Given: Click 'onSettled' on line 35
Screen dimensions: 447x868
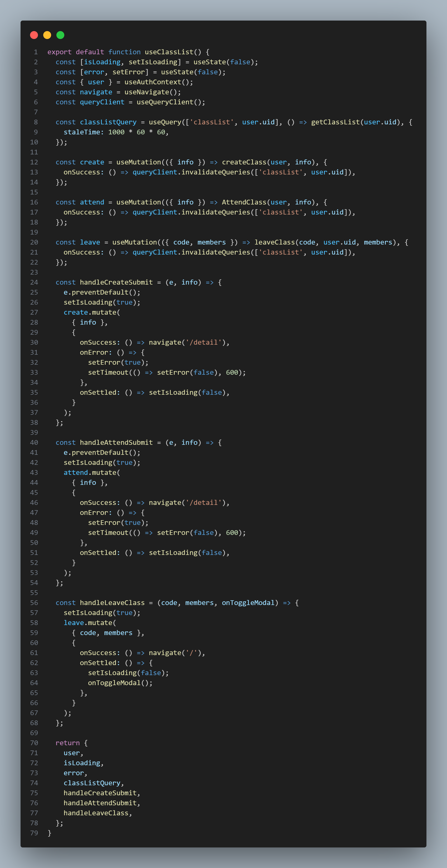Looking at the screenshot, I should [x=98, y=393].
